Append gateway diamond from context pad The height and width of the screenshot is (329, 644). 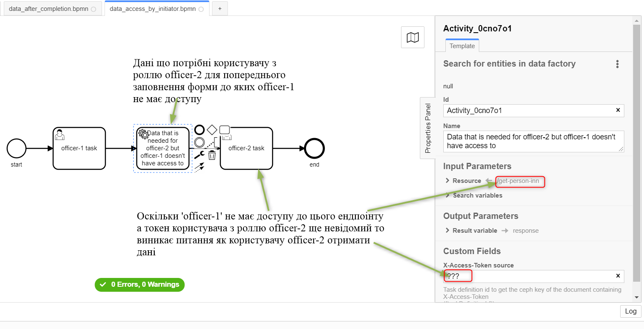[212, 130]
